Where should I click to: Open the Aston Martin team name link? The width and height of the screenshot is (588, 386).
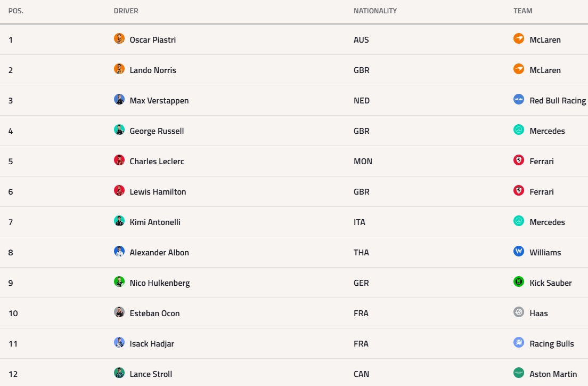(x=553, y=374)
